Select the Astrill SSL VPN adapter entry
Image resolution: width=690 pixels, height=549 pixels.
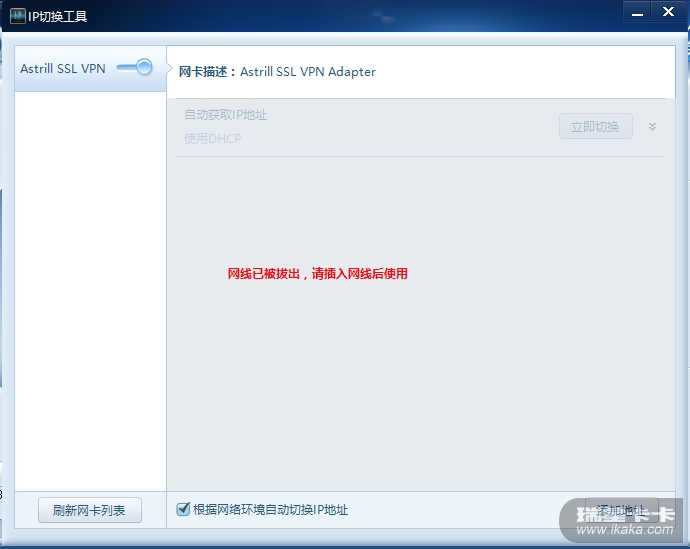(x=91, y=69)
